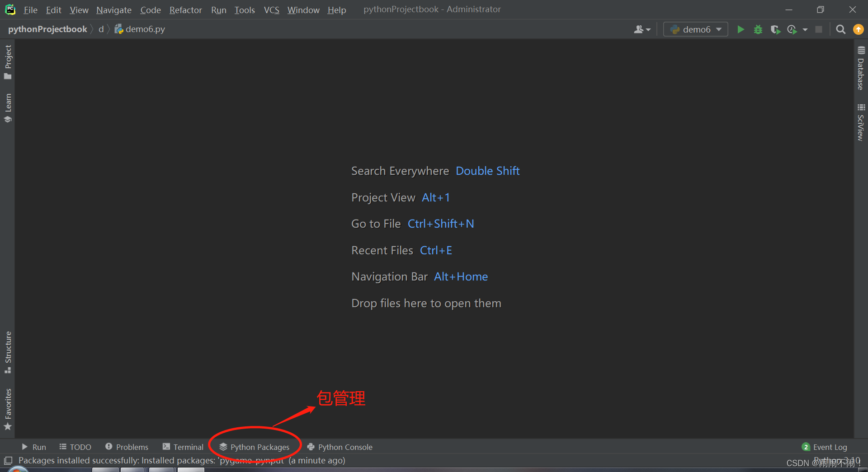This screenshot has height=472, width=868.
Task: Open the Help menu
Action: pos(337,9)
